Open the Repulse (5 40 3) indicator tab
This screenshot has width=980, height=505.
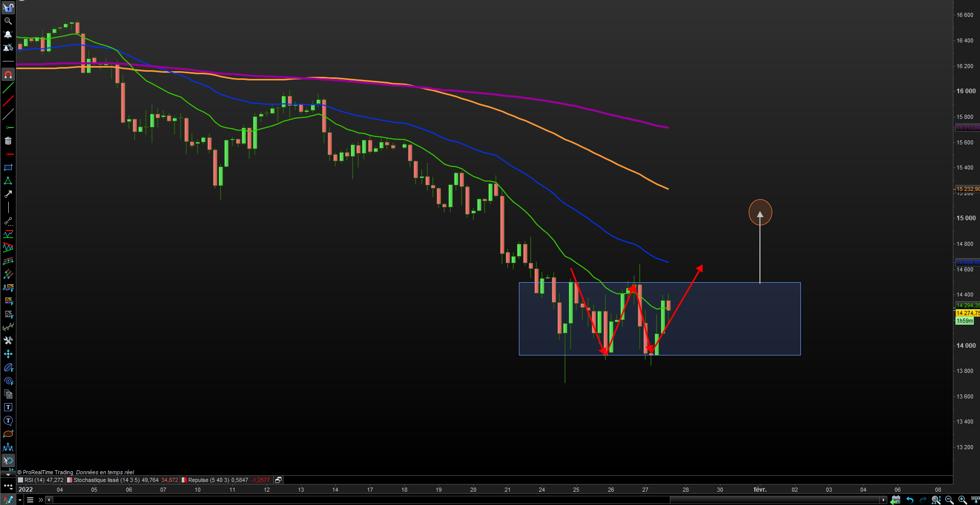point(226,480)
